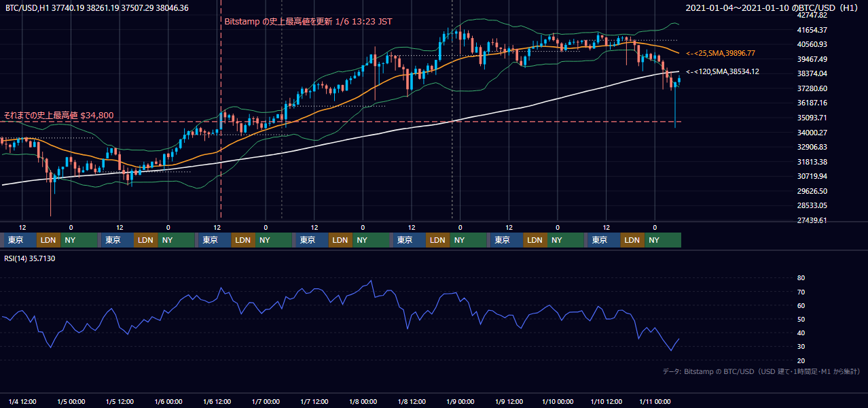Click the 1/4 12:00 time axis label
This screenshot has height=408, width=868.
(22, 401)
